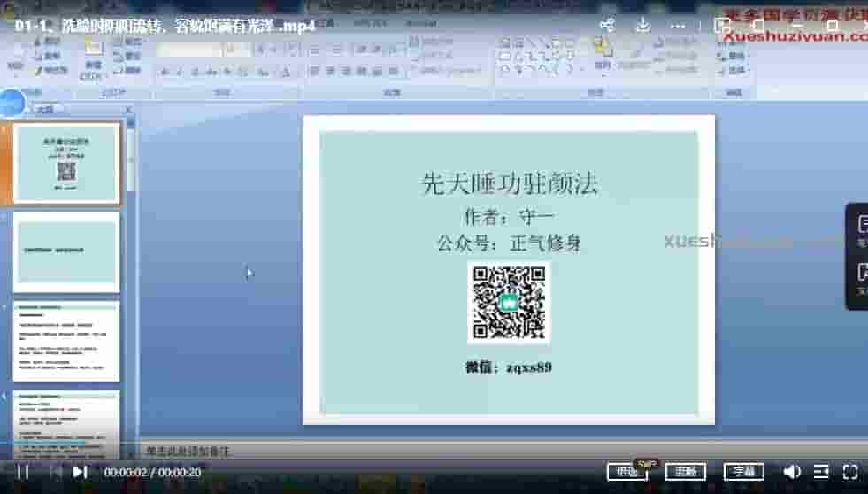868x494 pixels.
Task: Select the first slide thumbnail
Action: pyautogui.click(x=66, y=163)
